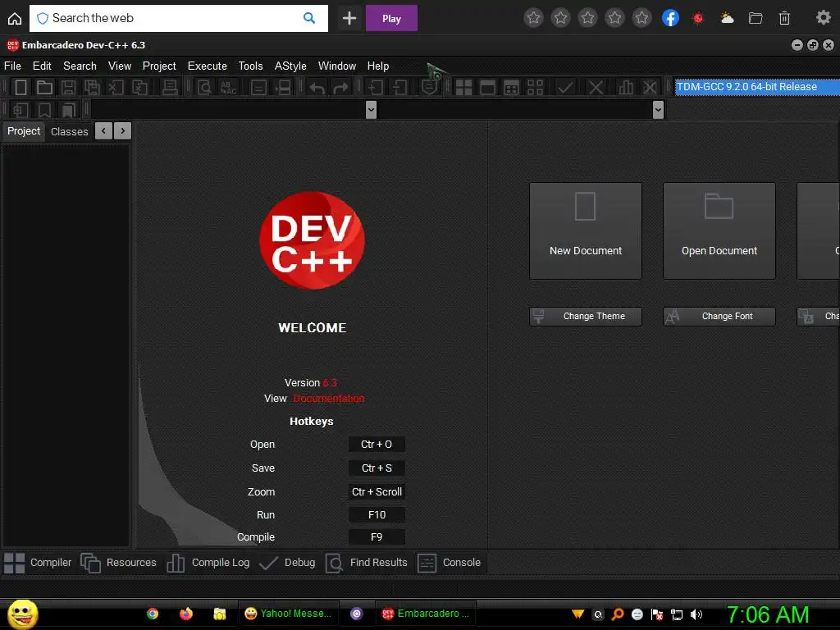The height and width of the screenshot is (630, 840).
Task: Click the Change Font button
Action: click(x=719, y=316)
